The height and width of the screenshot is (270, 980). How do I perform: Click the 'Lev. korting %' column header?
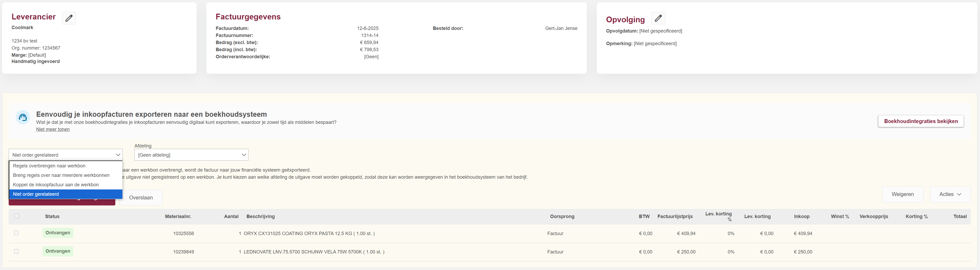tap(719, 216)
